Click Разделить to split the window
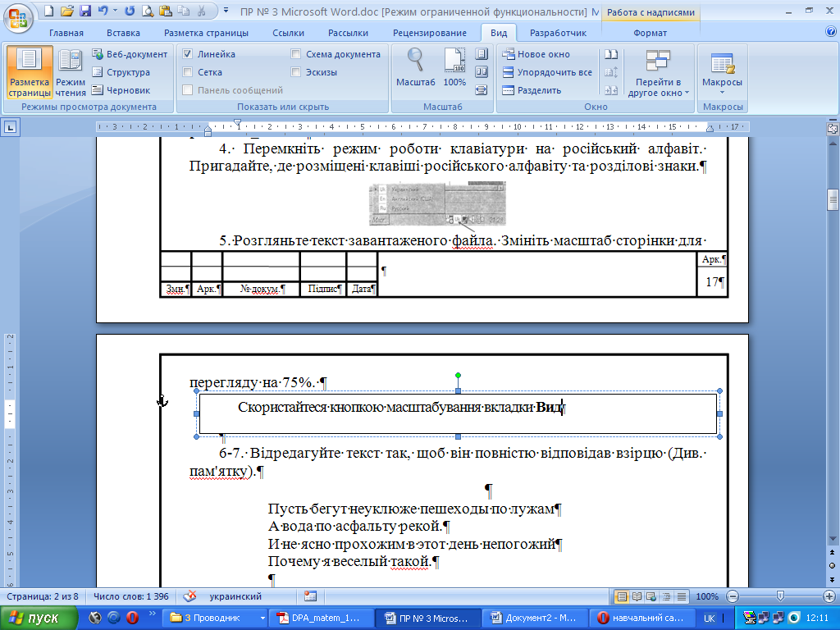 click(532, 90)
